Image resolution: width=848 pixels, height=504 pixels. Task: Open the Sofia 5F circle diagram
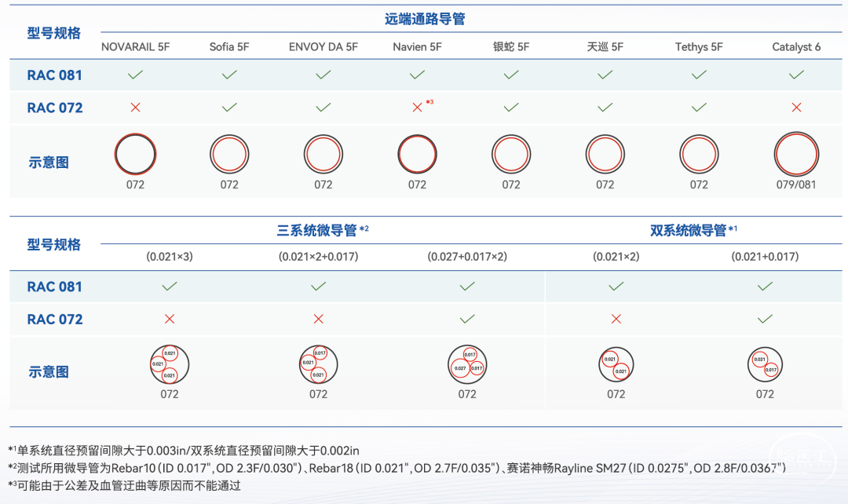[x=229, y=154]
